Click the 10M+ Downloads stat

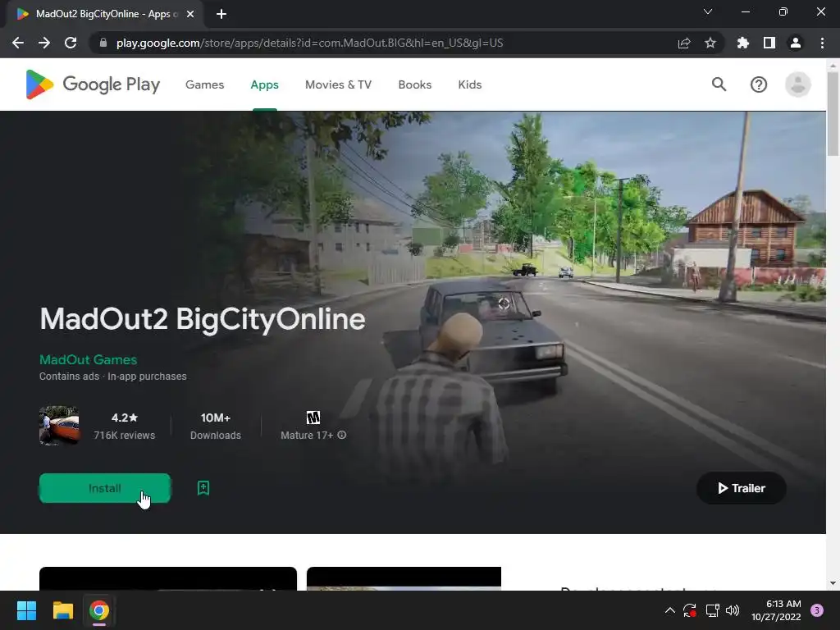[216, 426]
